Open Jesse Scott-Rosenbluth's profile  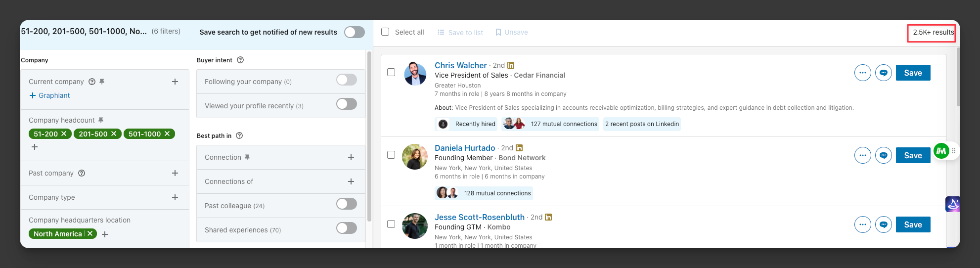click(480, 217)
